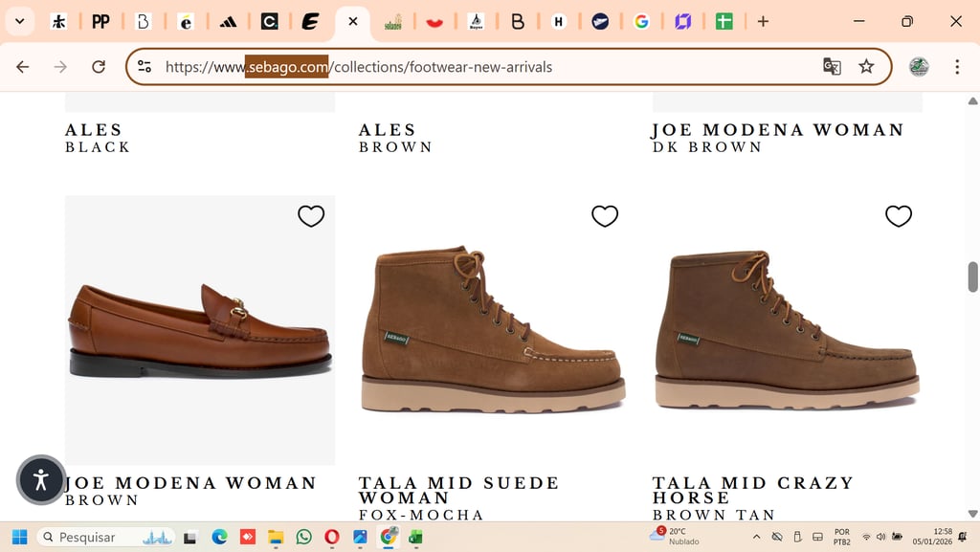Switch to the red lips tab
This screenshot has width=980, height=552.
click(434, 22)
